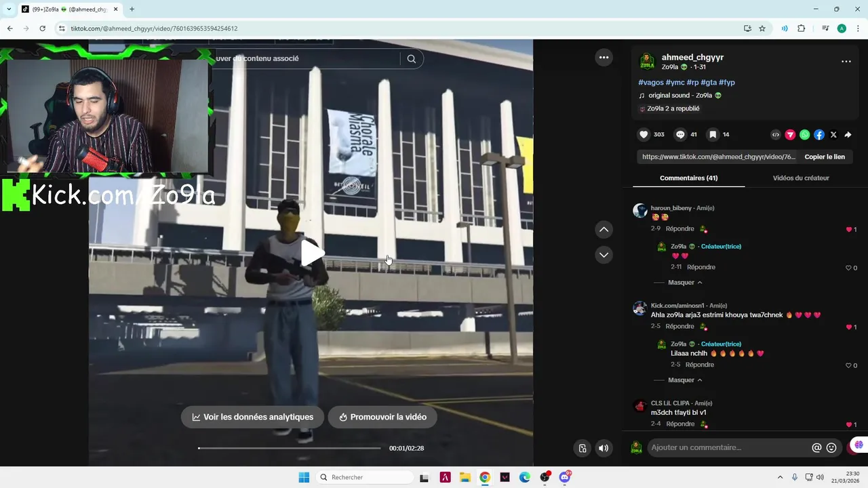This screenshot has height=488, width=868.
Task: Open the ahmeed_chgyyr profile name
Action: click(x=692, y=57)
